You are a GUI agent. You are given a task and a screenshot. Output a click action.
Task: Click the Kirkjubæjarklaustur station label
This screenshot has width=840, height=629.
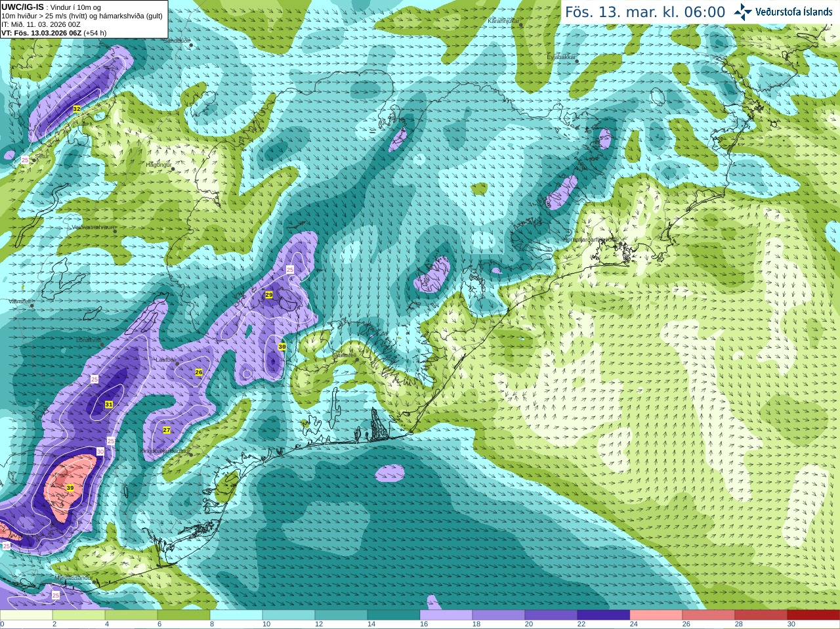coord(165,451)
